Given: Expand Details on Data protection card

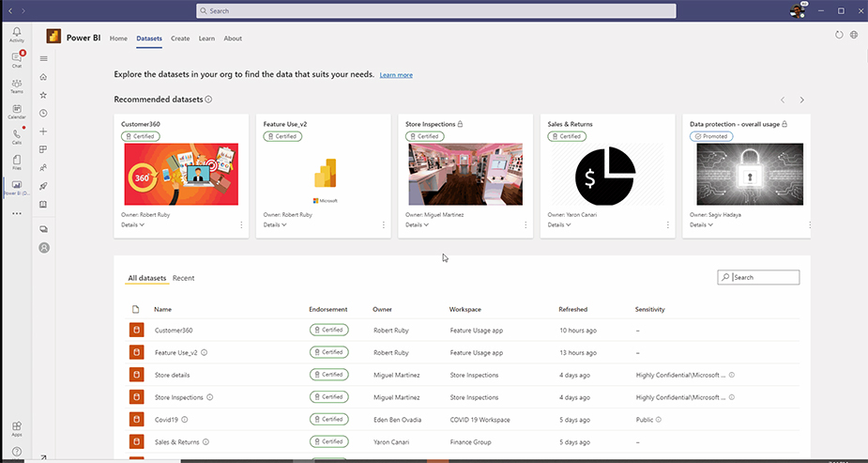Looking at the screenshot, I should pos(701,224).
